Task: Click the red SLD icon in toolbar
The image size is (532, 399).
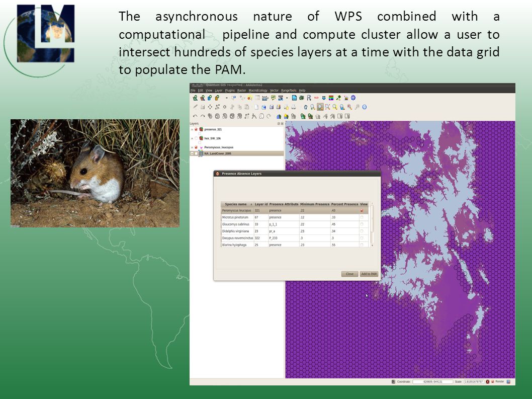Action: point(317,98)
